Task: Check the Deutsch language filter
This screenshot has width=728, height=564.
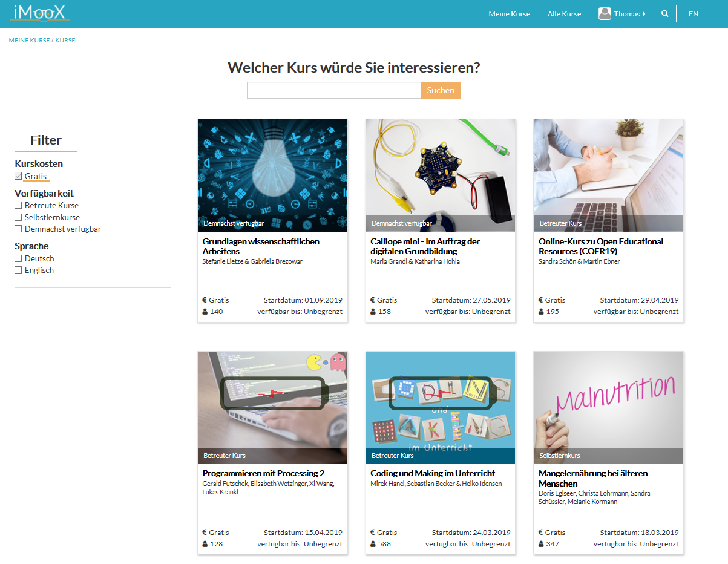Action: pos(18,258)
